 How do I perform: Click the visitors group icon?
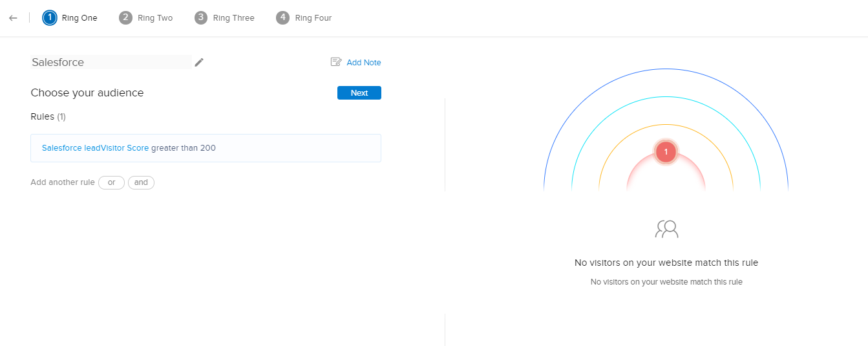tap(666, 229)
